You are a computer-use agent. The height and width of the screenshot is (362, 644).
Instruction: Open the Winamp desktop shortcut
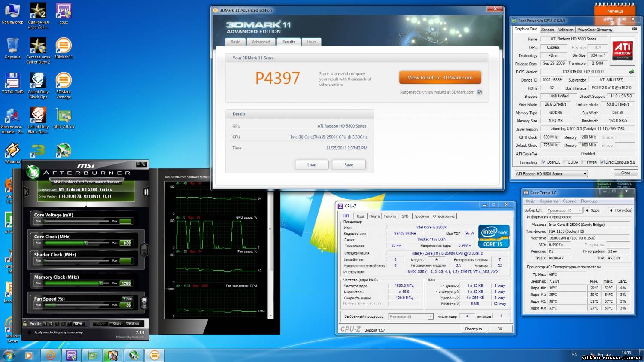[12, 153]
